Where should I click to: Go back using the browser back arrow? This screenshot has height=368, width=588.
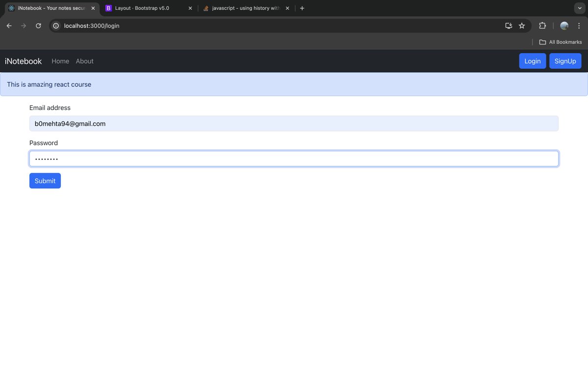(x=9, y=26)
